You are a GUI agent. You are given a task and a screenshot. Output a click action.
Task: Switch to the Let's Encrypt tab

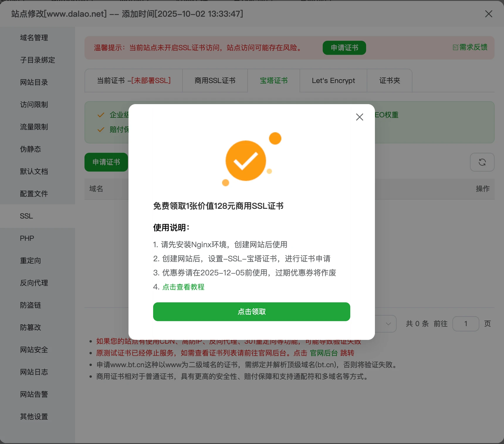[333, 81]
